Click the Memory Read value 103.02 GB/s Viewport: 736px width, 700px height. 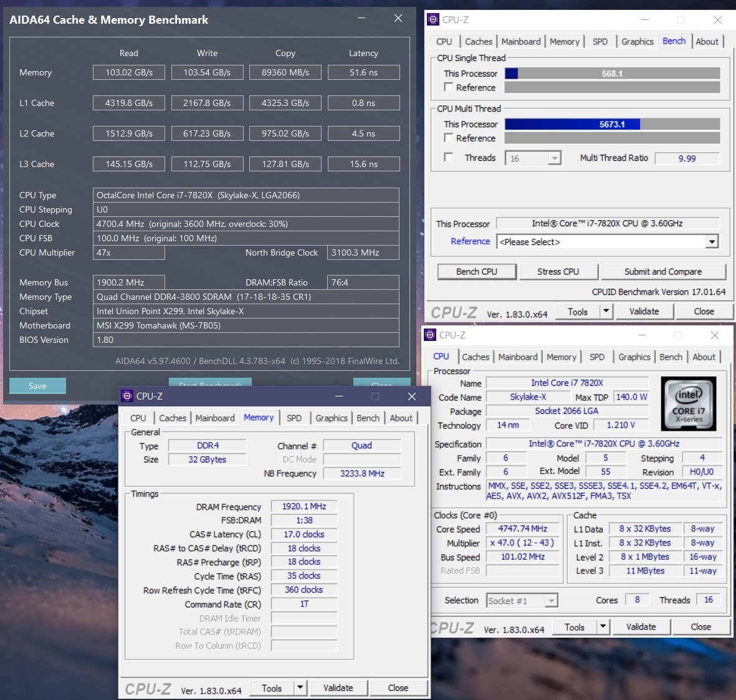coord(129,72)
